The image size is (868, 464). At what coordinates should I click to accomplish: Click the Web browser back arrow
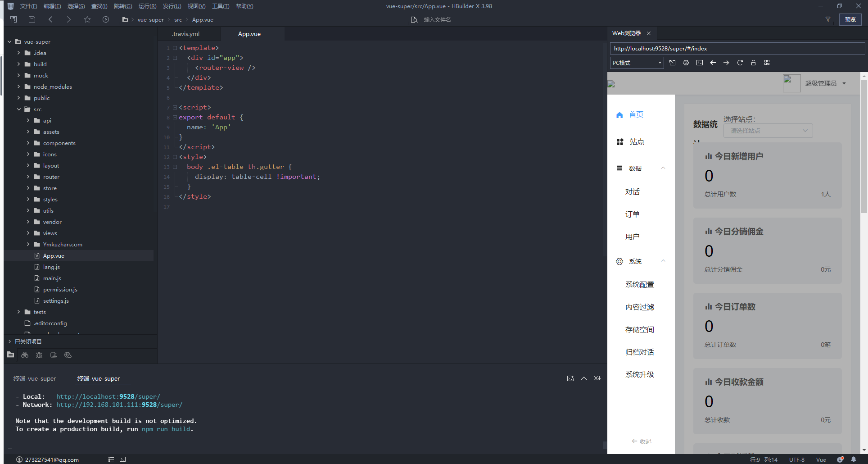[713, 63]
